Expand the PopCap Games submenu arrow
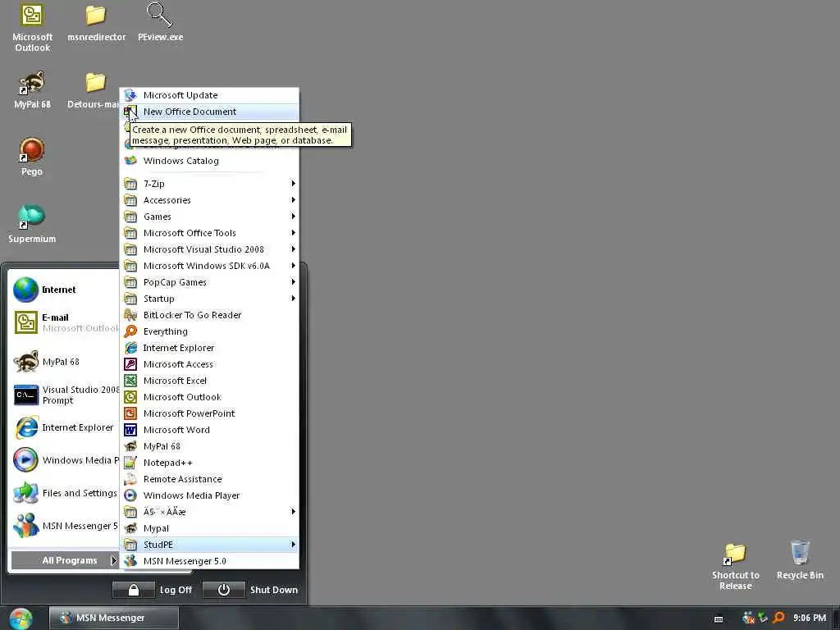The image size is (840, 630). pos(293,282)
